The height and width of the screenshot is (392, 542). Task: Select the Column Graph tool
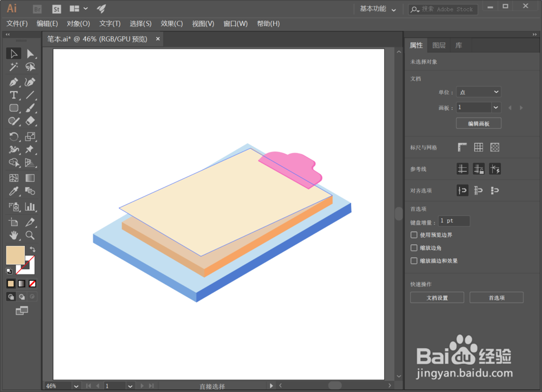(x=30, y=207)
